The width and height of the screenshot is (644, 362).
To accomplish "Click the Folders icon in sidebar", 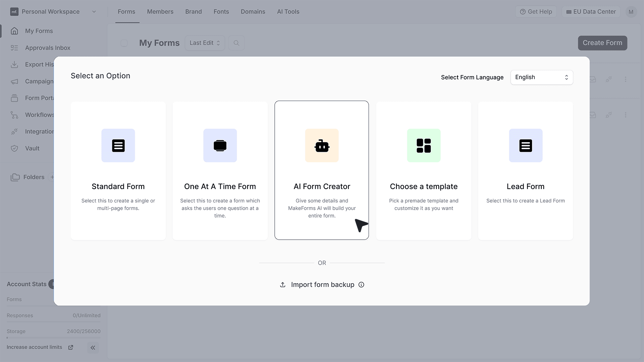I will [15, 177].
